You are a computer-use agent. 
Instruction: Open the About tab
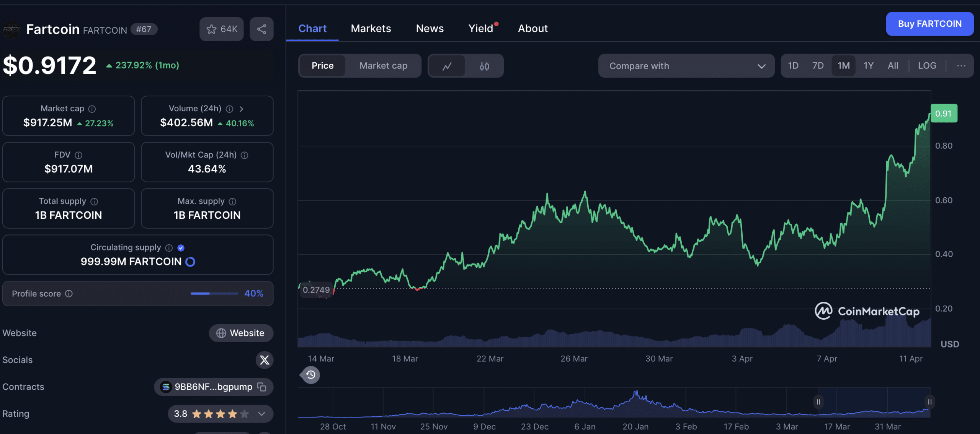(x=532, y=29)
